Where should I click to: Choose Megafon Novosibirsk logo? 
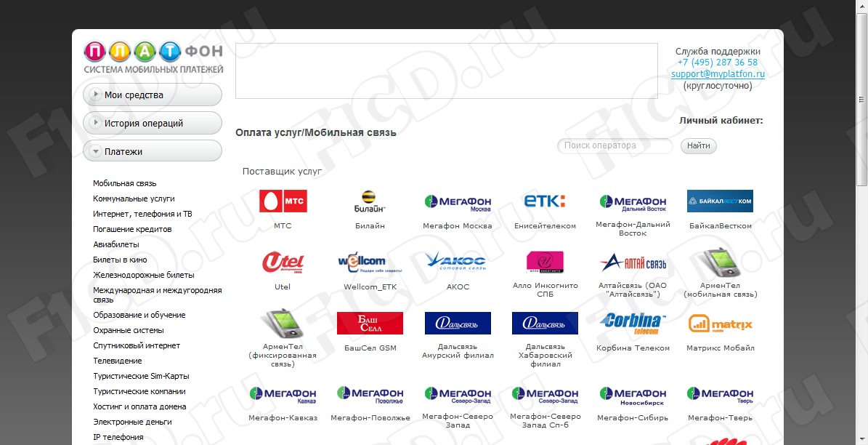click(633, 396)
